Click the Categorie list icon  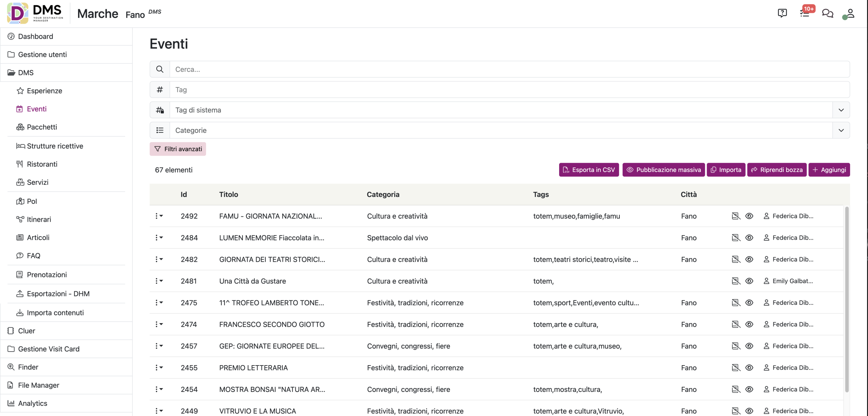160,130
